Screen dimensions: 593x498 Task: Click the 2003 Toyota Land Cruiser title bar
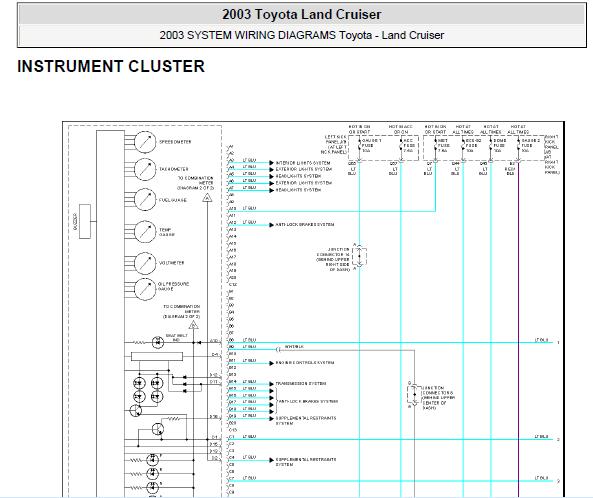coord(302,14)
